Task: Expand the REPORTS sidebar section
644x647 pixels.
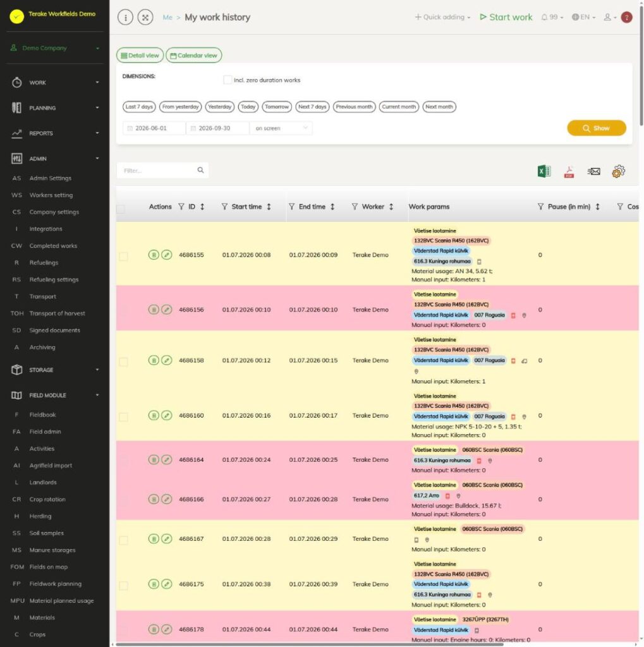Action: click(x=55, y=133)
